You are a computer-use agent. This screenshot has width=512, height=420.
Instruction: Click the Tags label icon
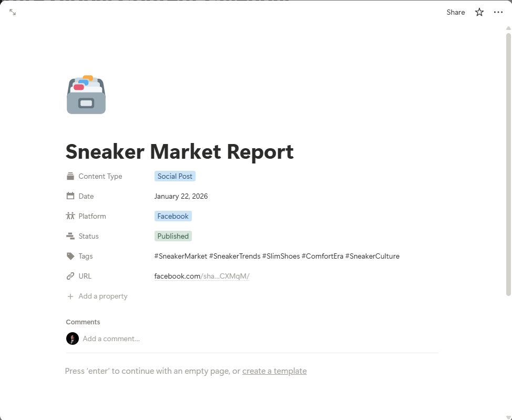point(70,257)
